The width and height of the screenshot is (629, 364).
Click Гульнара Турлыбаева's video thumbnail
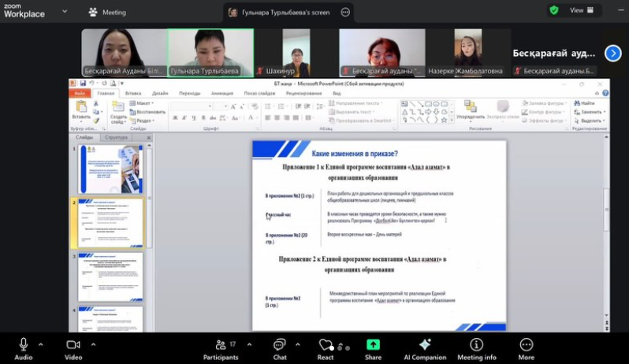pyautogui.click(x=210, y=52)
